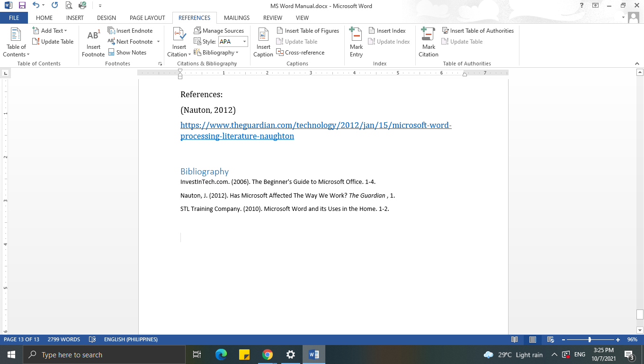Viewport: 644px width, 364px height.
Task: Switch to Web Layout view
Action: click(x=550, y=339)
